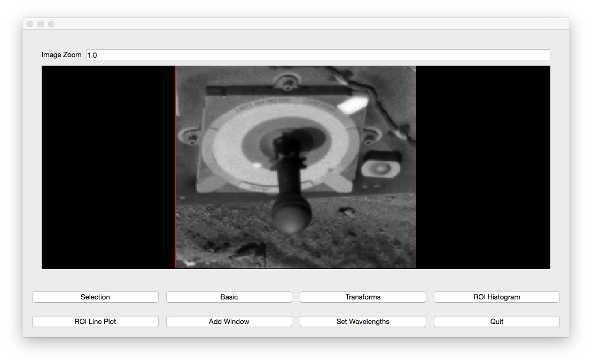Close the window with the title bar button
The width and height of the screenshot is (592, 364).
pyautogui.click(x=30, y=24)
